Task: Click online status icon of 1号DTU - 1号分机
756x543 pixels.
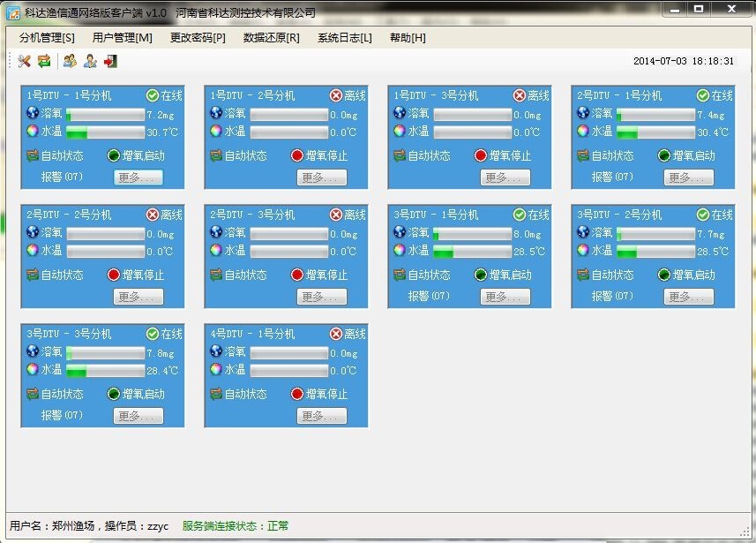Action: (153, 95)
